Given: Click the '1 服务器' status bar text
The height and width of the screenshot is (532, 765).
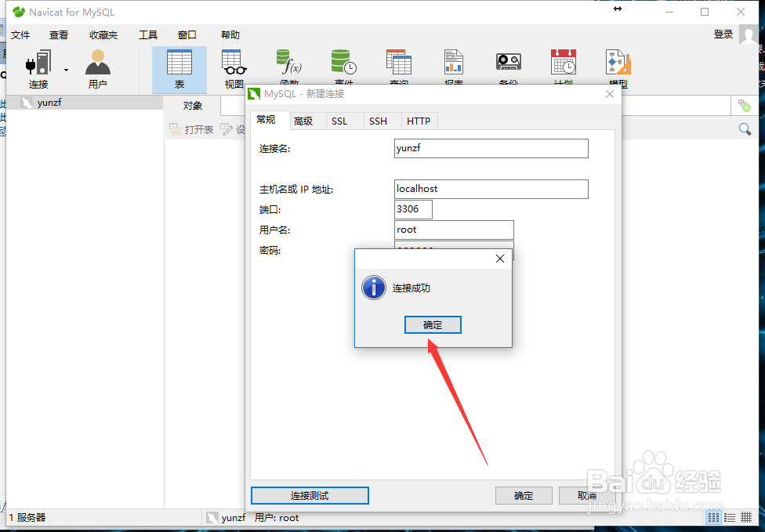Looking at the screenshot, I should click(27, 517).
